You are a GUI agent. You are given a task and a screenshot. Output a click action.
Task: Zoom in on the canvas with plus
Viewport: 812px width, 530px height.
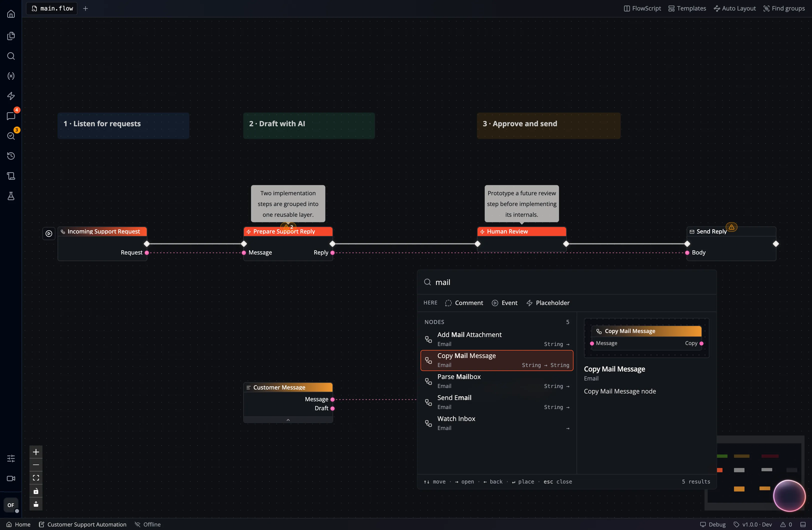point(36,452)
